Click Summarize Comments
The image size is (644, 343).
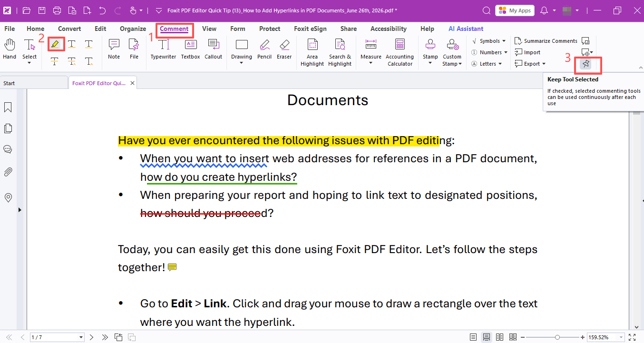546,41
